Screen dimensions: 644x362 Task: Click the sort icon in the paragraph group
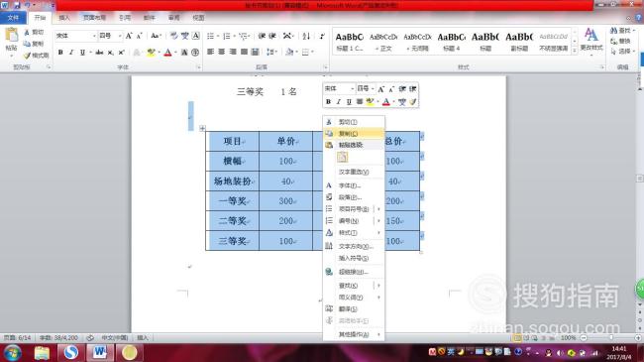coord(306,36)
